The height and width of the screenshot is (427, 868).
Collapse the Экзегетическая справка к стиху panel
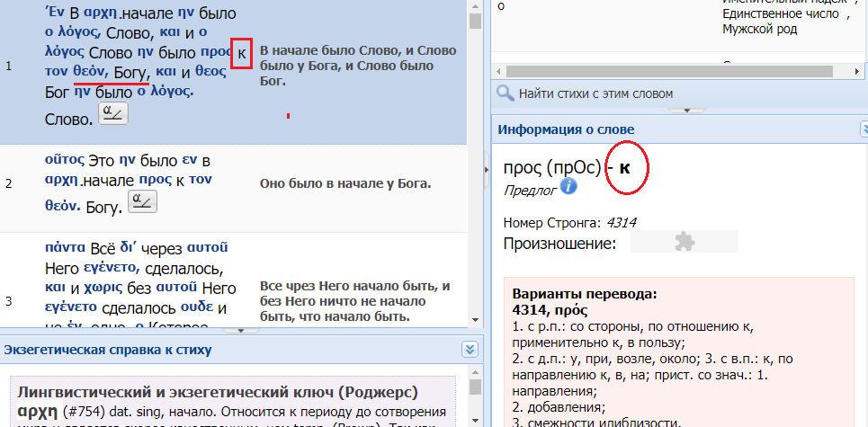(469, 349)
